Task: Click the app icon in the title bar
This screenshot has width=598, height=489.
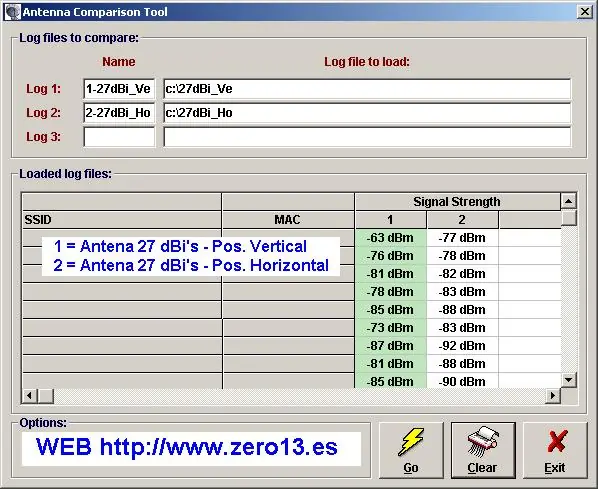Action: coord(13,12)
